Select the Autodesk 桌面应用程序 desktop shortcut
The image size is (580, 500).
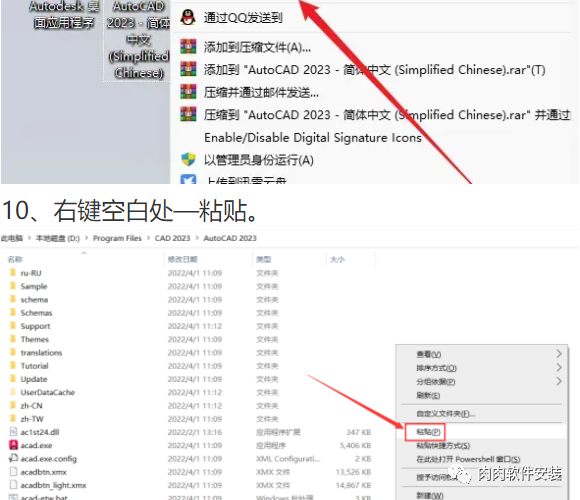64,15
